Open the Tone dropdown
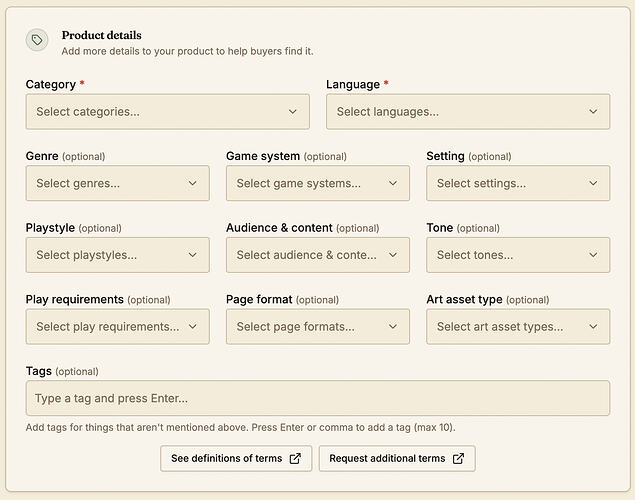Viewport: 635px width, 500px height. pos(518,255)
